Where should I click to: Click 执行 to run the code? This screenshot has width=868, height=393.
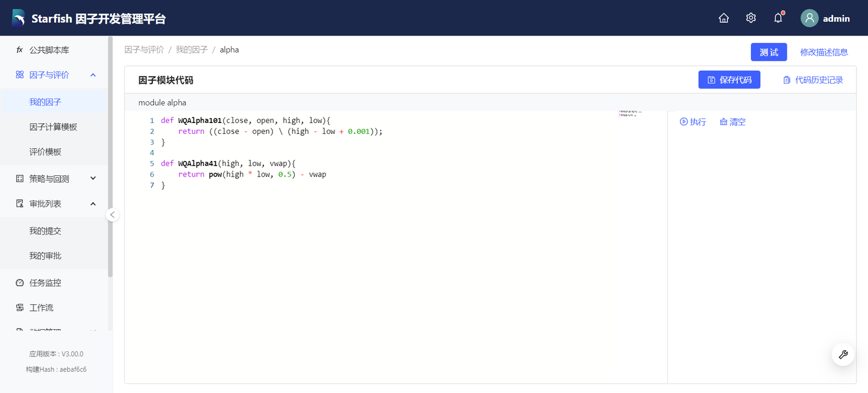(693, 122)
